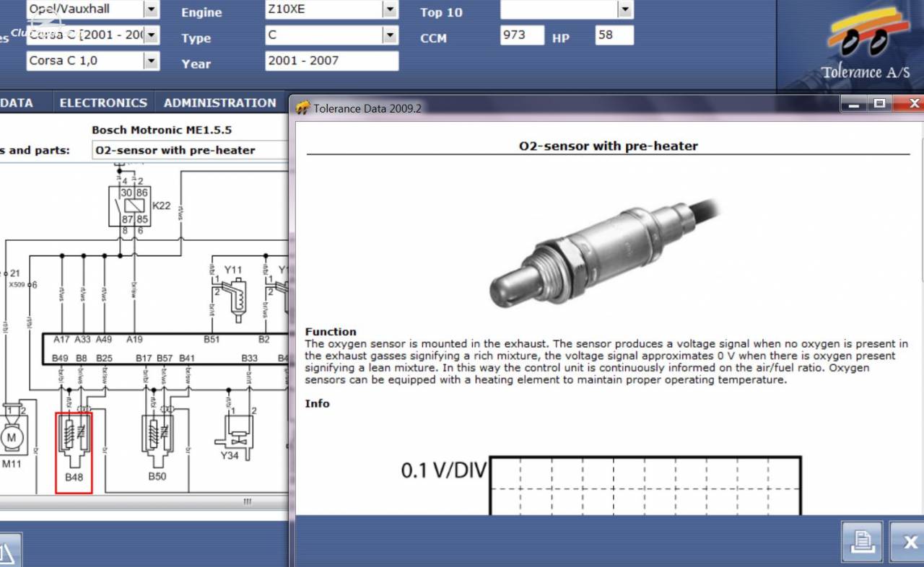Click the B51 pin label
924x567 pixels.
[x=212, y=339]
